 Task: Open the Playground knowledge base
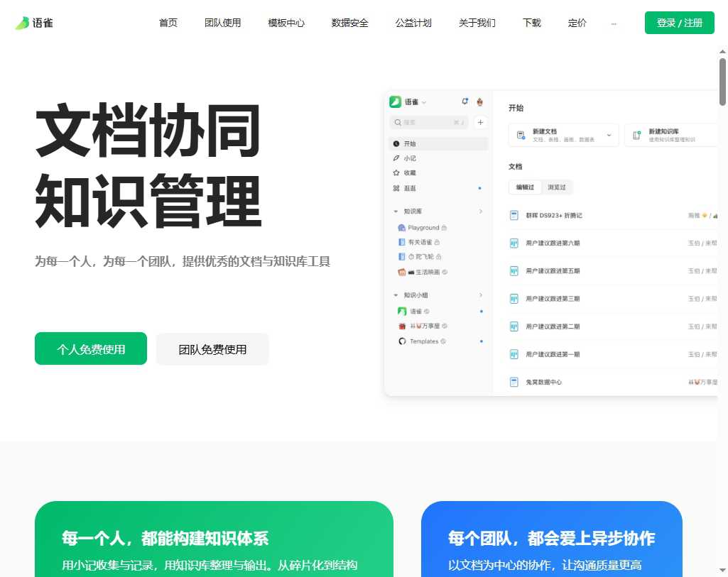click(423, 228)
